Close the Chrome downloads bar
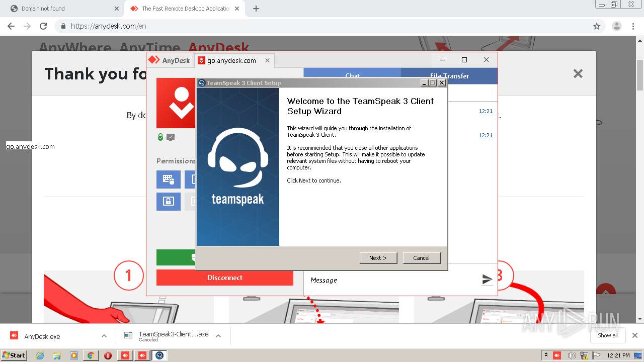The height and width of the screenshot is (362, 644). coord(635,335)
